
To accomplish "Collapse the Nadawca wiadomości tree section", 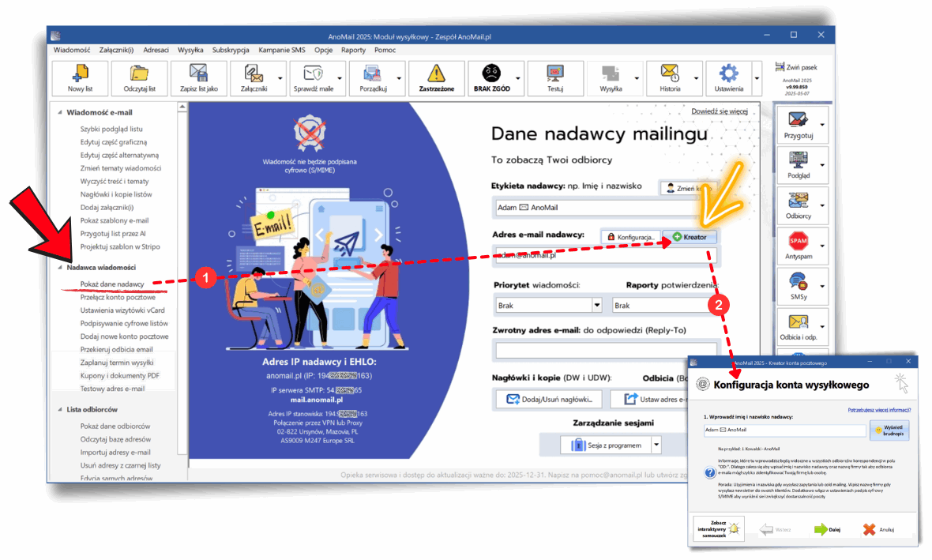I will (x=60, y=268).
